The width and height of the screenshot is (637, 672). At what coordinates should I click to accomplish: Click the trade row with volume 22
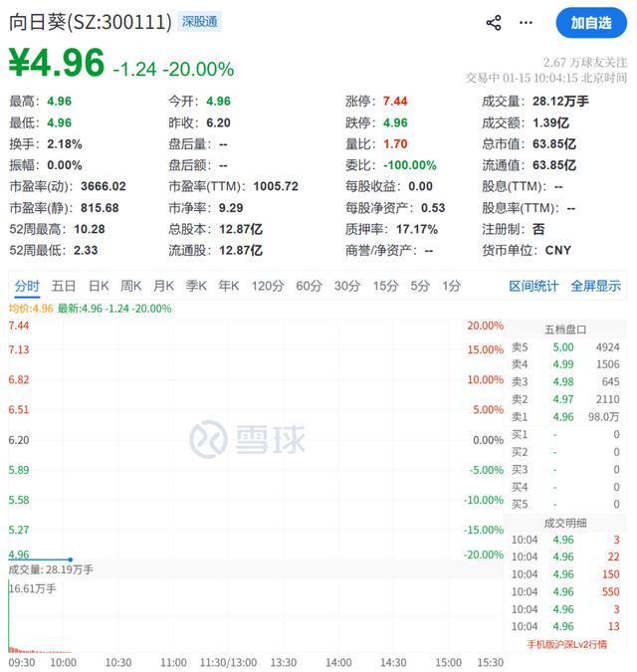click(565, 557)
